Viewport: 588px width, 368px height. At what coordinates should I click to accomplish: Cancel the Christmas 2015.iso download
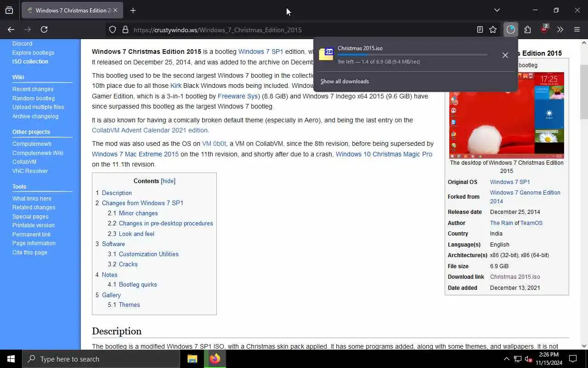pyautogui.click(x=505, y=55)
